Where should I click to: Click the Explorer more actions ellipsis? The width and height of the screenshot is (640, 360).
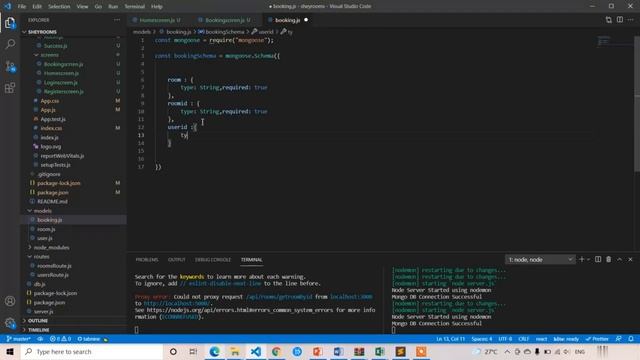[117, 20]
